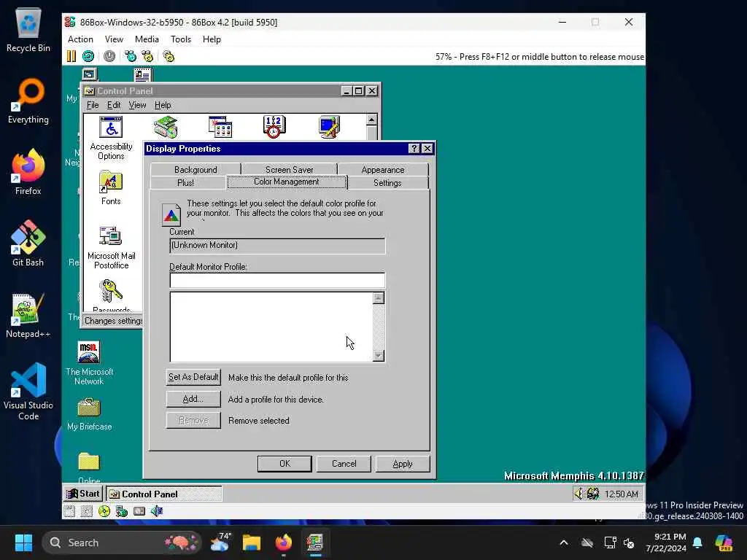Click the host Windows Start button
The height and width of the screenshot is (560, 747).
[23, 542]
